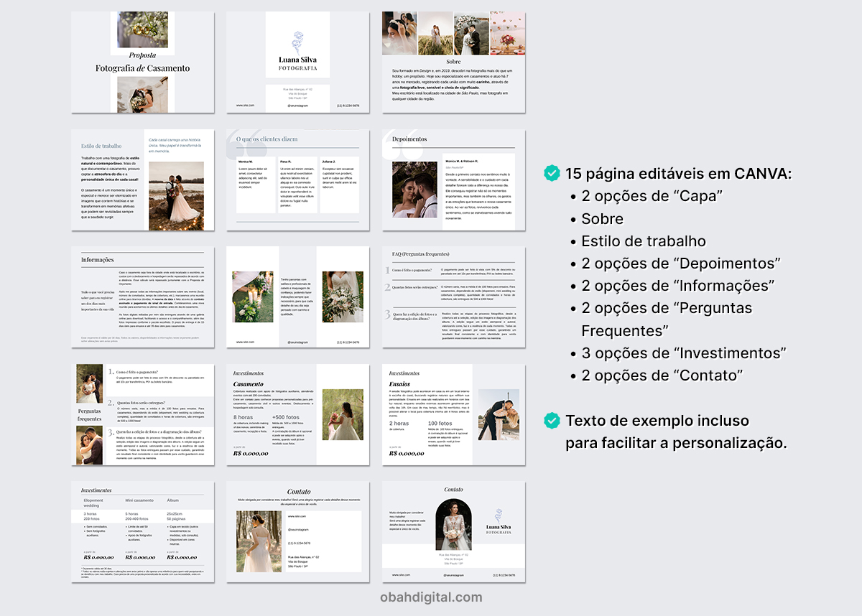
Task: Open the "Proposta Fotografia de Casamento" cover thumbnail
Action: pos(142,62)
